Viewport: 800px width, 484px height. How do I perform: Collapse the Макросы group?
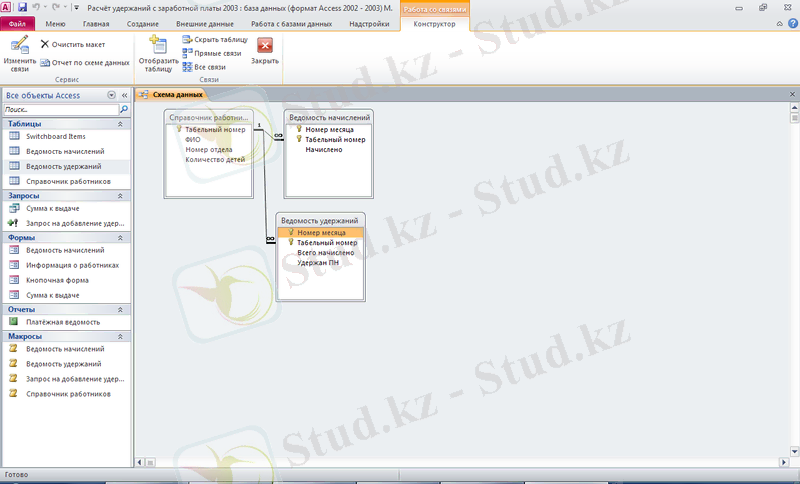click(120, 337)
